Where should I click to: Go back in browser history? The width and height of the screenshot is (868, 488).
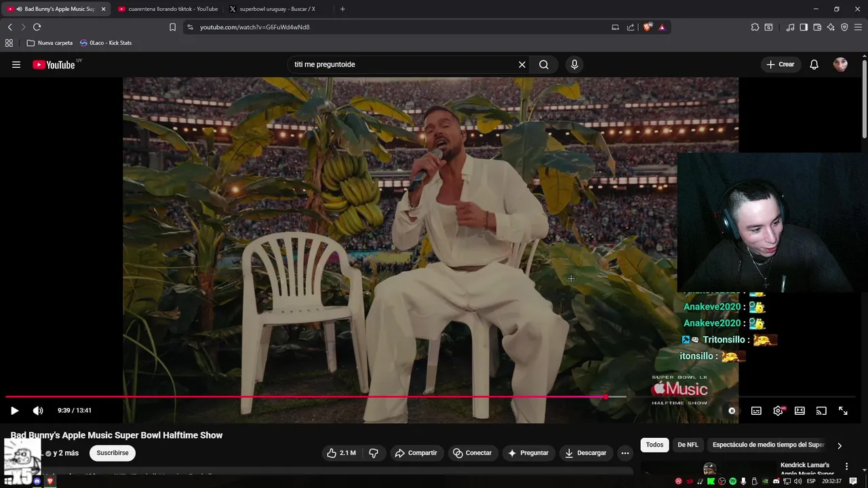(x=9, y=27)
